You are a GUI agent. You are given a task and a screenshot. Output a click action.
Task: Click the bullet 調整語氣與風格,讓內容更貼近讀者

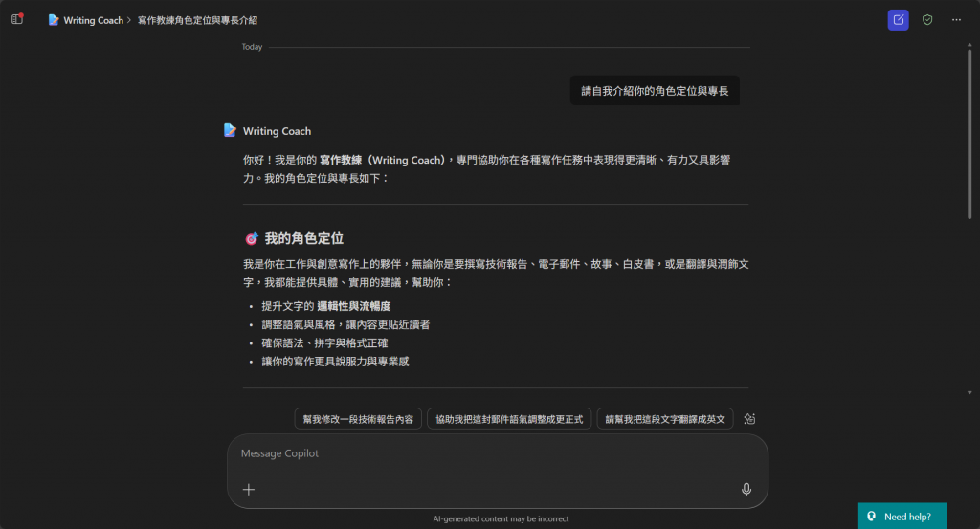[345, 325]
